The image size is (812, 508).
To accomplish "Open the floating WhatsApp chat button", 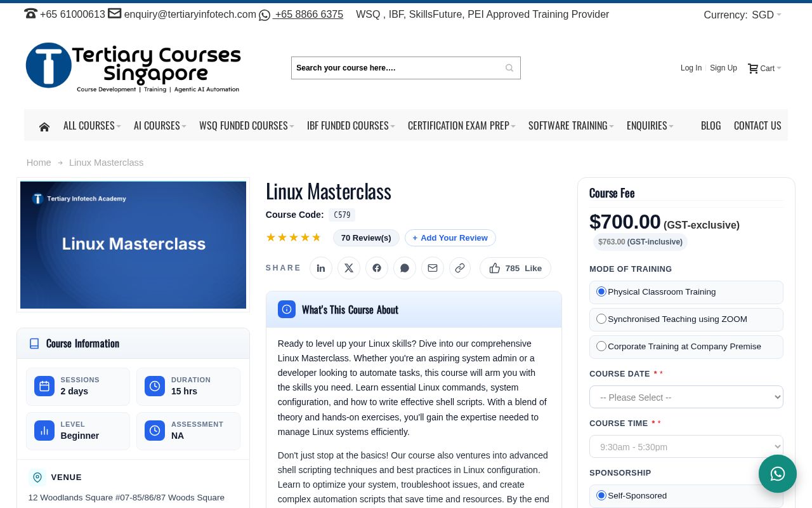I will point(778,474).
